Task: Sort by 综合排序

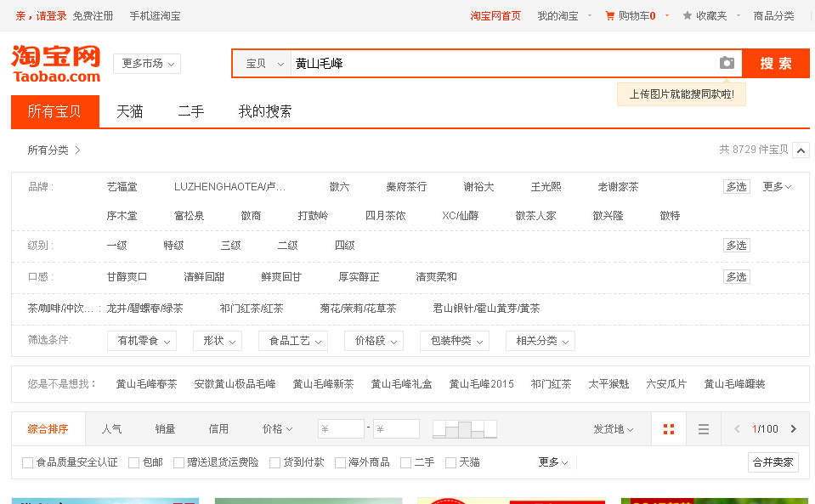Action: [48, 428]
